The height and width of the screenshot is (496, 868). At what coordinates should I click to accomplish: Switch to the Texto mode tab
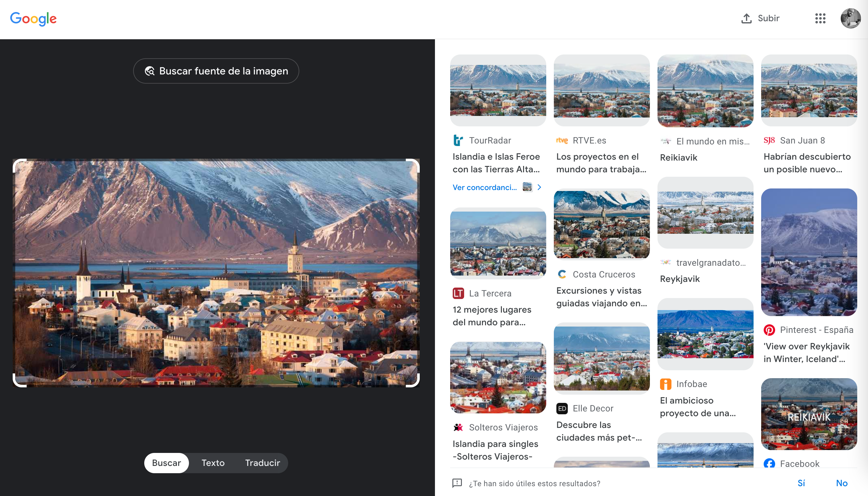click(x=213, y=463)
